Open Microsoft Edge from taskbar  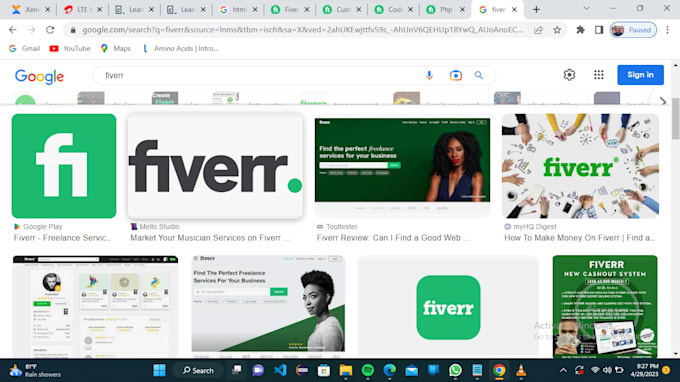pos(390,370)
